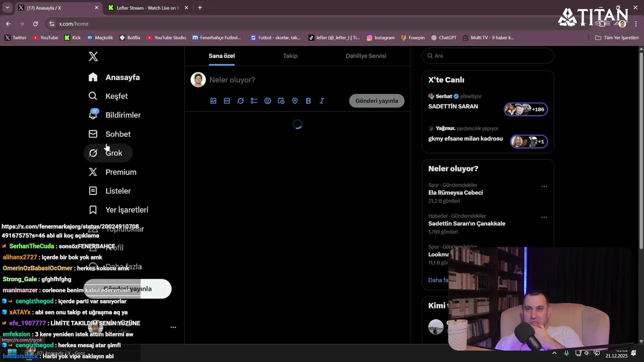Open Listeler in the sidebar

pyautogui.click(x=110, y=191)
